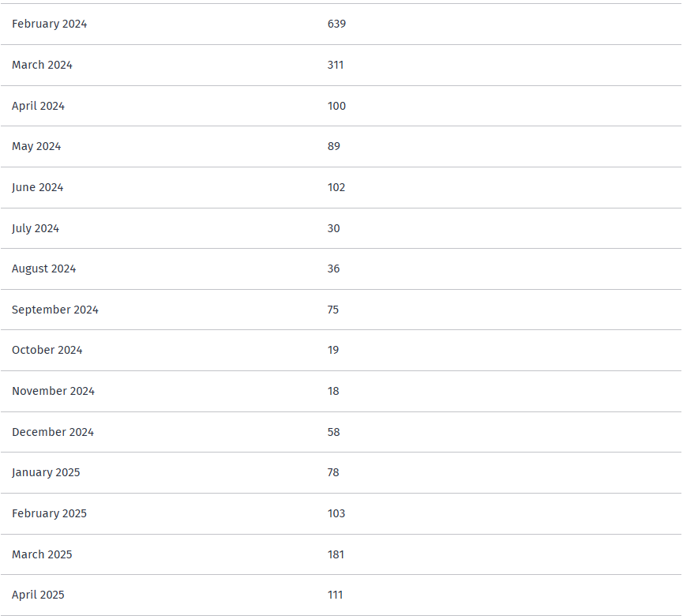Click the value 75 beside September 2024

click(332, 310)
